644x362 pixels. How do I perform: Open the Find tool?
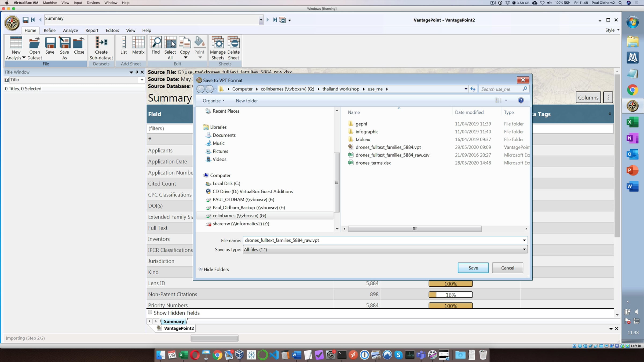click(156, 46)
